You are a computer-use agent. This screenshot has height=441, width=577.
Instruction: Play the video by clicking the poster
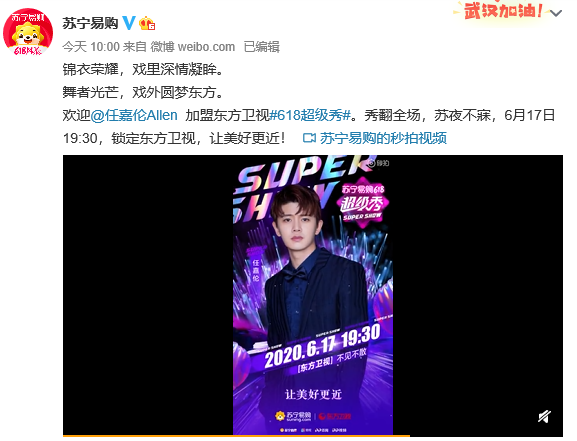[313, 295]
